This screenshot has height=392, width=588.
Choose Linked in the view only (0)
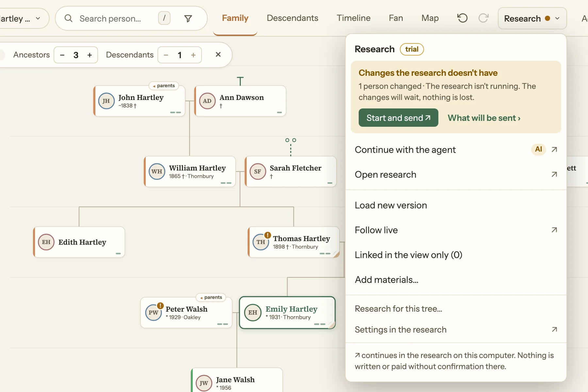point(456,255)
